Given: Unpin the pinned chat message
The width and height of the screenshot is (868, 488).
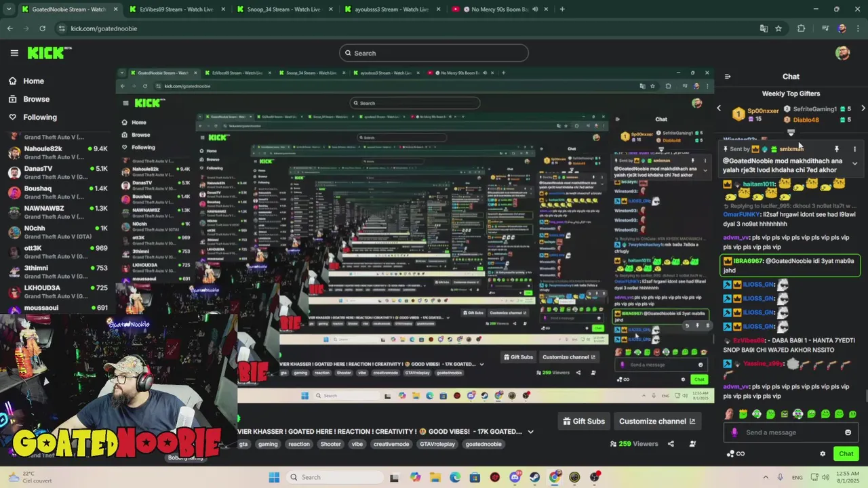Looking at the screenshot, I should [x=837, y=148].
